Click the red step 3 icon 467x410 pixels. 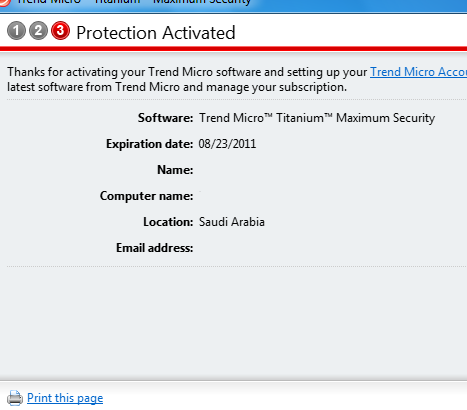click(60, 31)
